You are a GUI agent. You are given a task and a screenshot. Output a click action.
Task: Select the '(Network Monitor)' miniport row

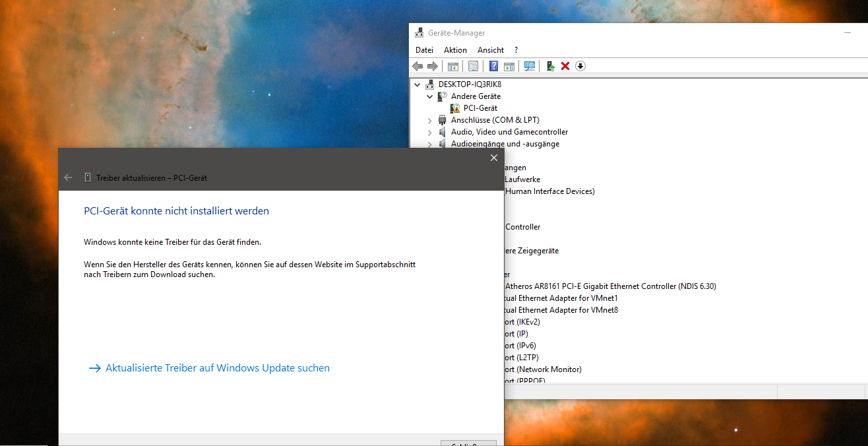[x=543, y=369]
